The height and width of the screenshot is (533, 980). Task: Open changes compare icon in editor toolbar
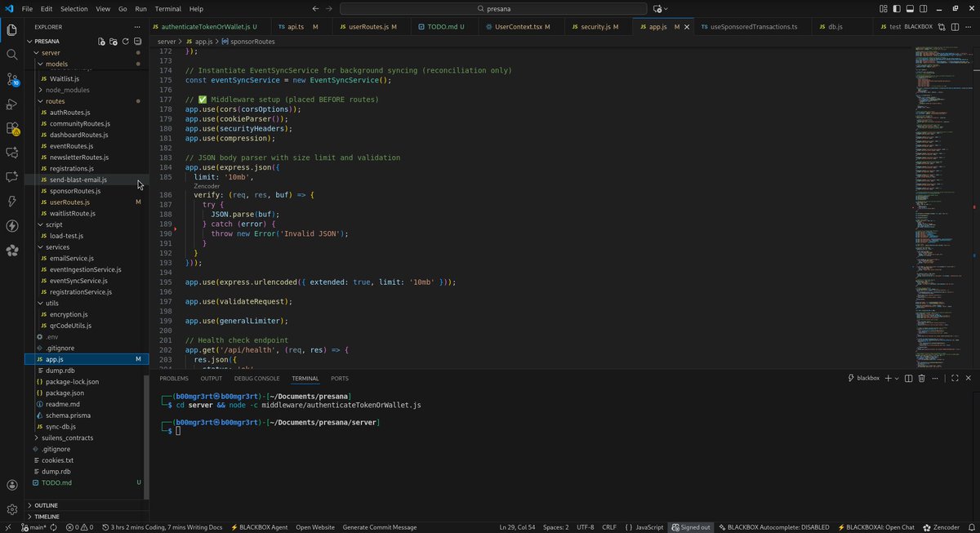942,27
